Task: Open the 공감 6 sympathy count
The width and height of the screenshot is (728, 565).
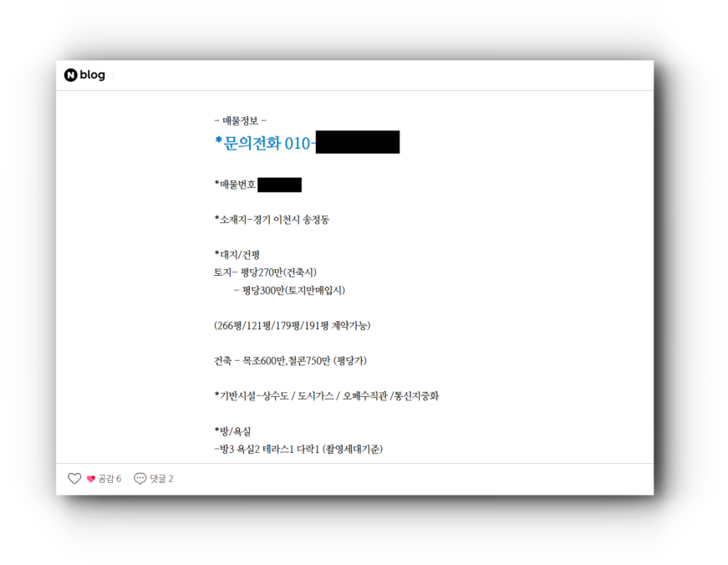Action: [109, 479]
